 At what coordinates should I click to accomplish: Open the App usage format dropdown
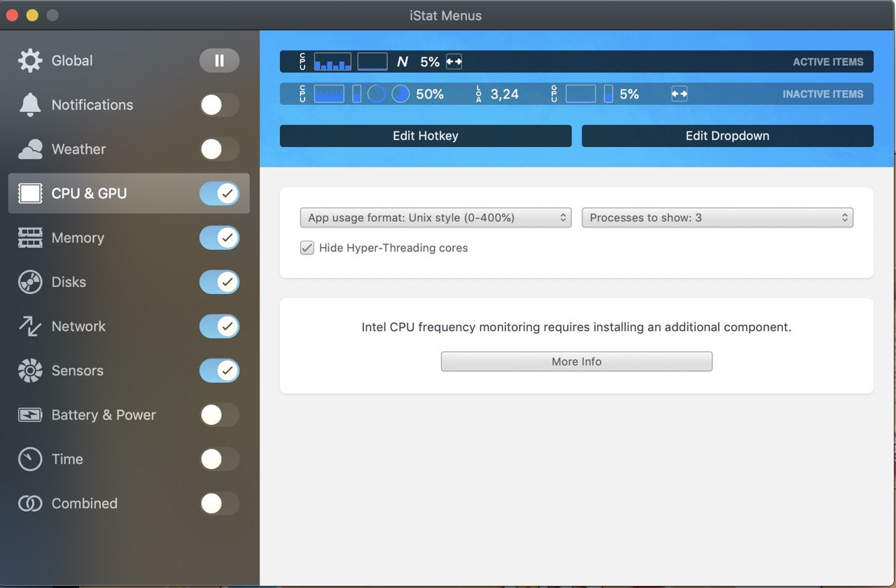click(435, 218)
